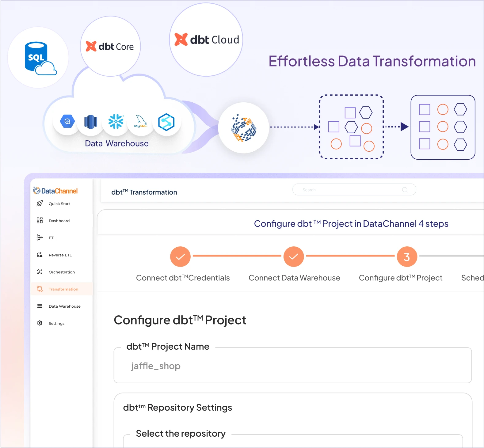Open Quick Start menu item
The width and height of the screenshot is (484, 448).
[61, 203]
